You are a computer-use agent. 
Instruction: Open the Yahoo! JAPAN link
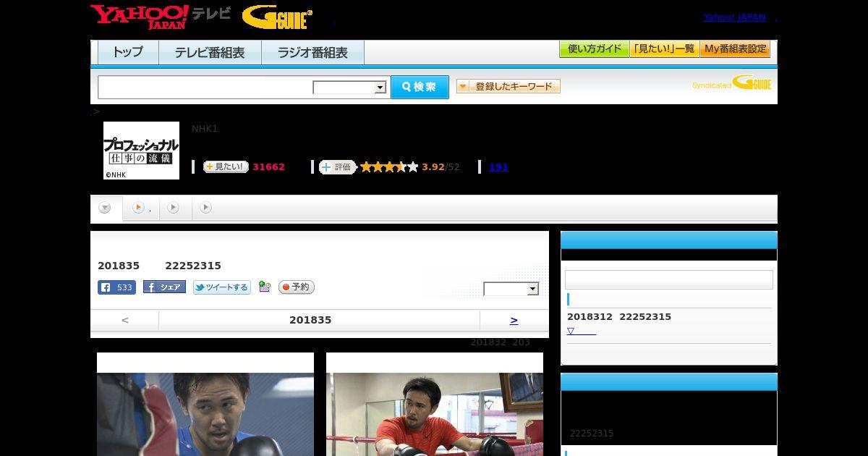click(734, 17)
